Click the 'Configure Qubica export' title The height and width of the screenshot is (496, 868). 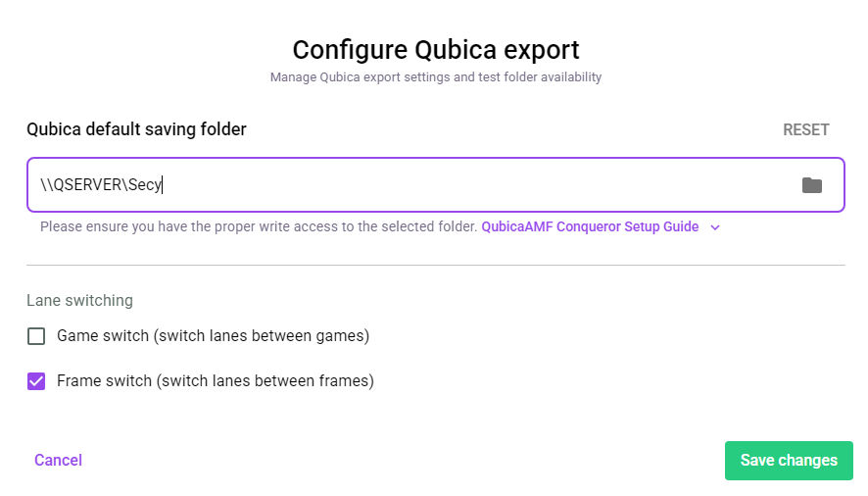pos(436,50)
